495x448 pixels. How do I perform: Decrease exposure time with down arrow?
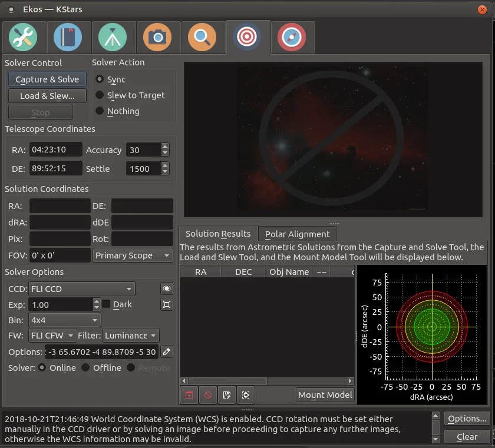[97, 308]
